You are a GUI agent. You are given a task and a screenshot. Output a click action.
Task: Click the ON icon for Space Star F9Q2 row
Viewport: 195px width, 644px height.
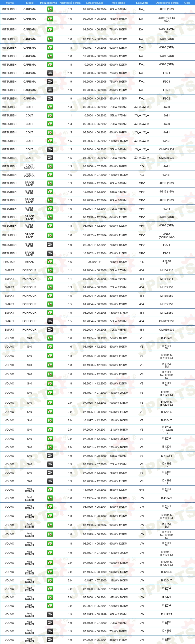[x=50, y=253]
